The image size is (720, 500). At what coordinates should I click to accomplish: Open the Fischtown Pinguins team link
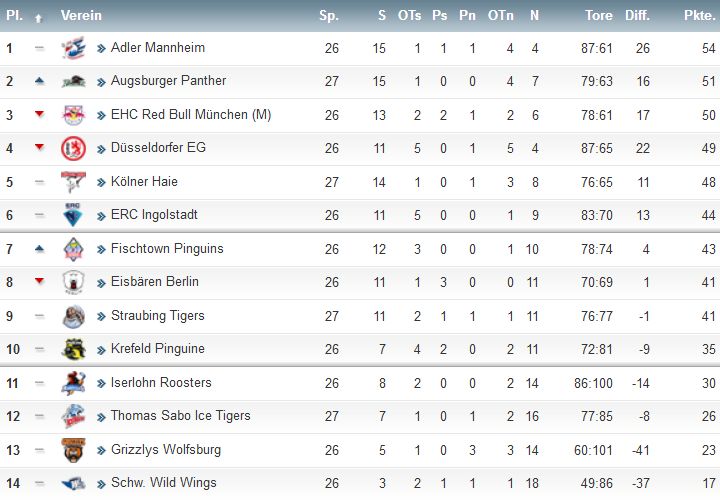coord(167,248)
